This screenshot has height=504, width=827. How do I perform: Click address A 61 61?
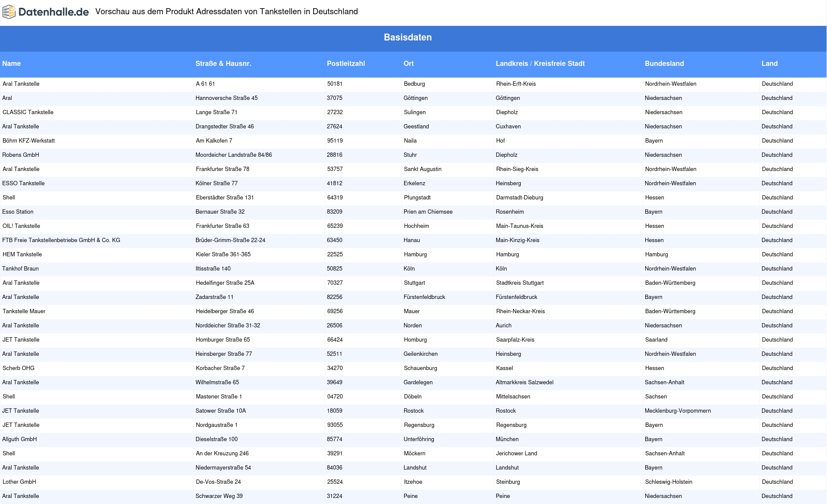(x=205, y=84)
